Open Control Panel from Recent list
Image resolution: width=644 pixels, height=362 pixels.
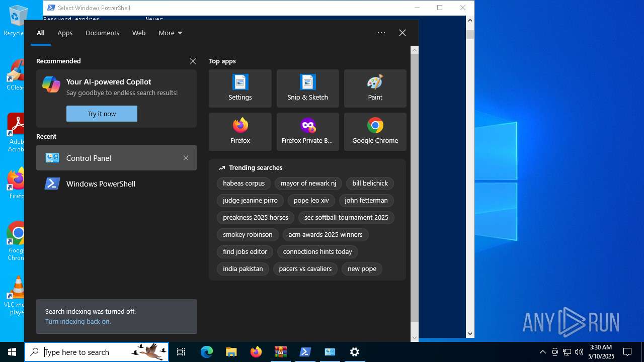(116, 158)
